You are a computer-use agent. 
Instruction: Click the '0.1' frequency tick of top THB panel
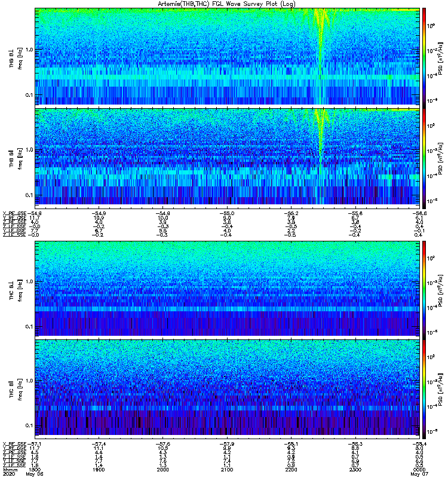click(x=29, y=95)
